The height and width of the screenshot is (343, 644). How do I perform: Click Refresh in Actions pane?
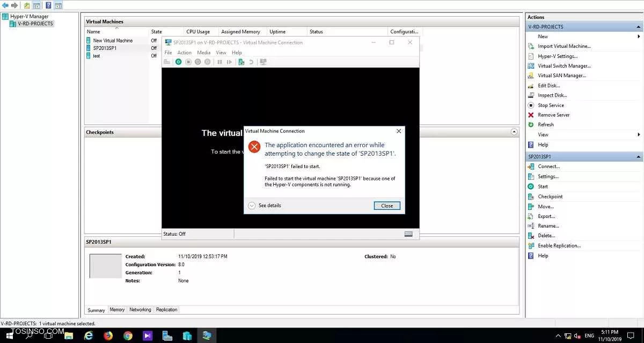coord(546,125)
